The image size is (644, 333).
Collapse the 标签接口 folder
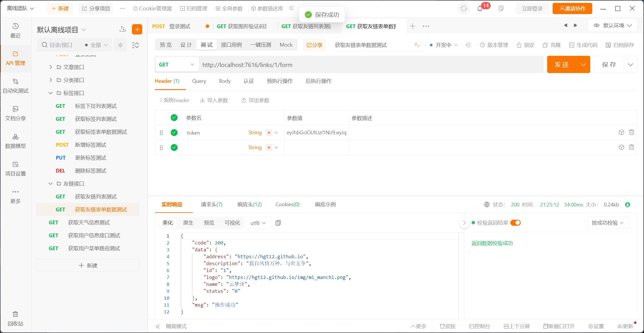(x=51, y=93)
